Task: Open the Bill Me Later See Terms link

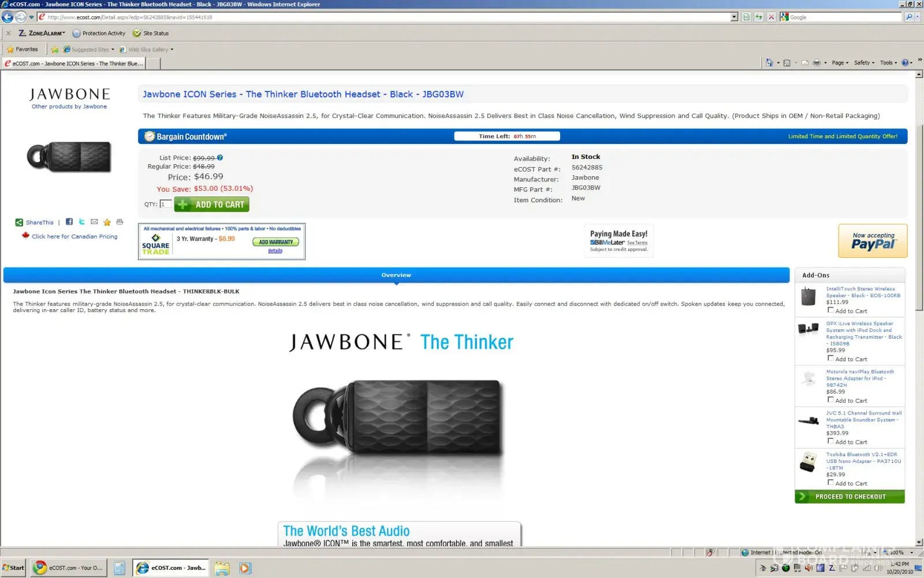Action: tap(637, 243)
